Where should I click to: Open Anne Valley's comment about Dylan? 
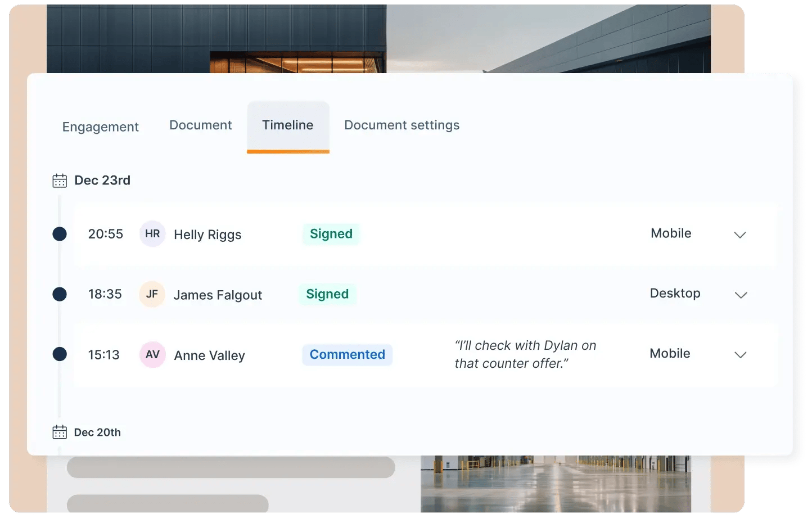tap(526, 354)
